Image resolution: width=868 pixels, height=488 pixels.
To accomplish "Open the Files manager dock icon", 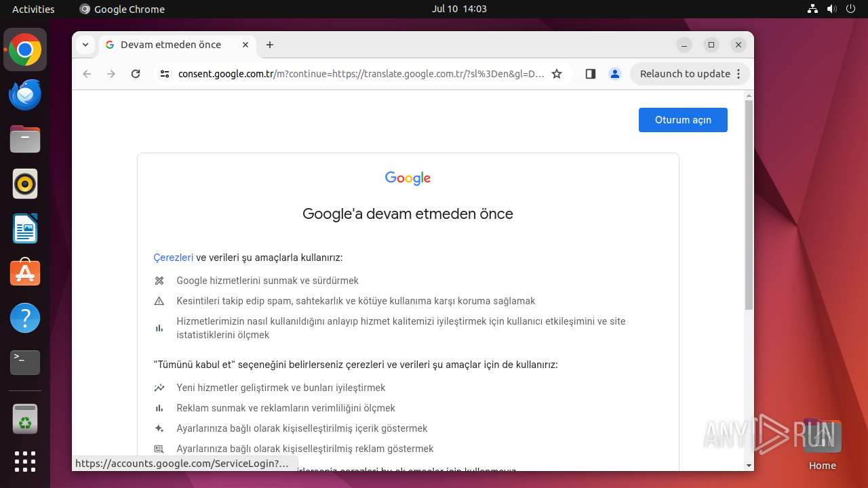I will click(x=25, y=140).
